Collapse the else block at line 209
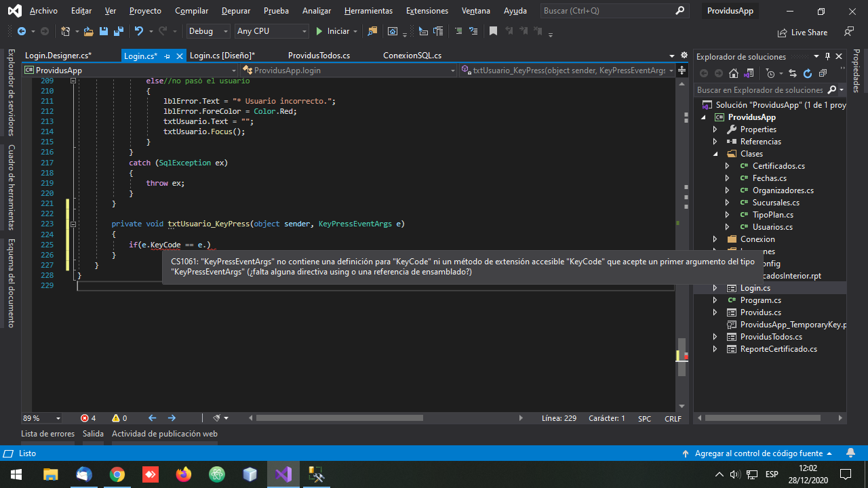 click(x=73, y=81)
